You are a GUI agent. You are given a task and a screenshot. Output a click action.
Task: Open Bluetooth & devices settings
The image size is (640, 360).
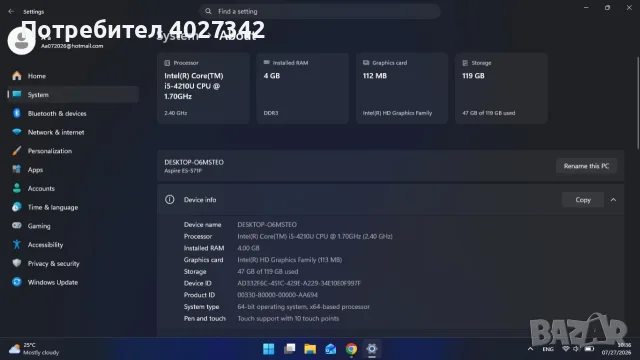[73, 113]
